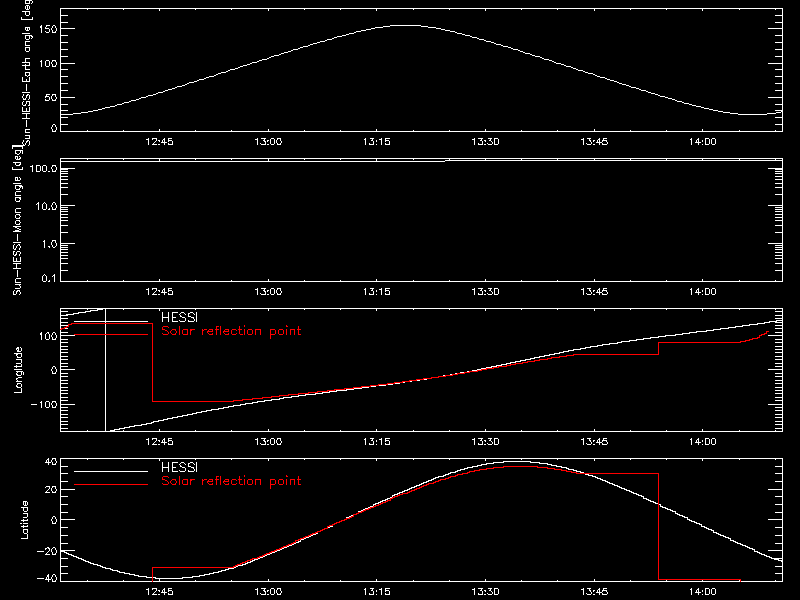Click white HESSI legend line in Longitude plot
The width and height of the screenshot is (800, 600).
[111, 321]
